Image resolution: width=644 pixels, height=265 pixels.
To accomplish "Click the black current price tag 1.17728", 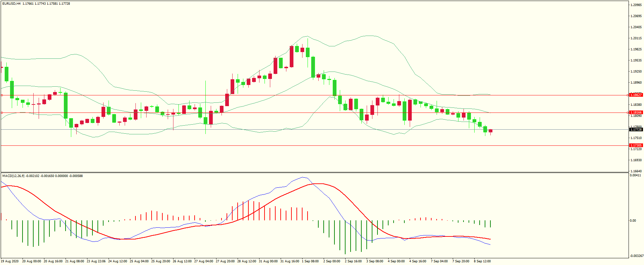I will (x=636, y=130).
